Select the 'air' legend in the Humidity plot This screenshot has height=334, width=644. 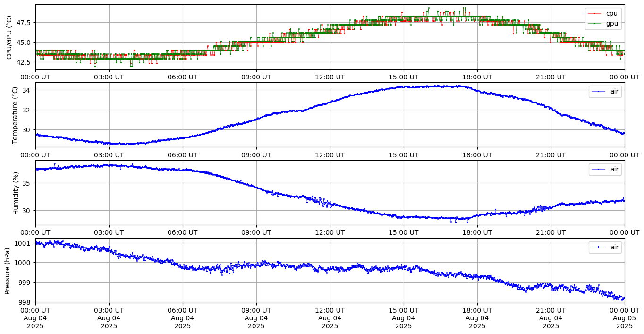tap(605, 169)
